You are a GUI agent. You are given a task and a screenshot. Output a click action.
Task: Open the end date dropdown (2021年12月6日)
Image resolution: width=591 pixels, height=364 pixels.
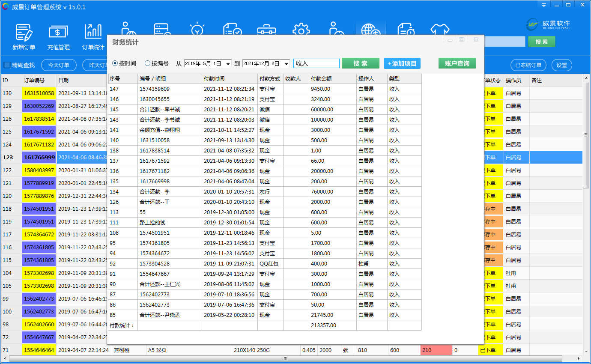pos(286,64)
